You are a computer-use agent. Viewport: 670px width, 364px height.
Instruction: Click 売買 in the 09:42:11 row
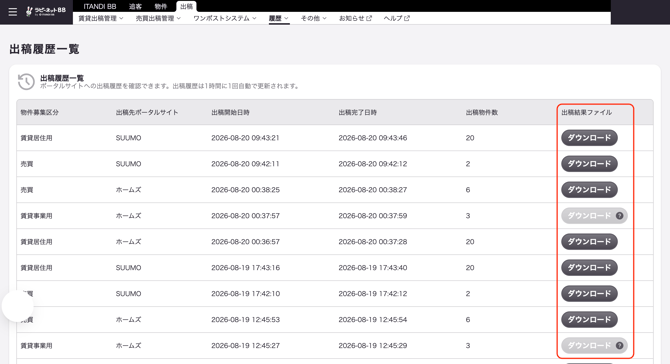[26, 164]
